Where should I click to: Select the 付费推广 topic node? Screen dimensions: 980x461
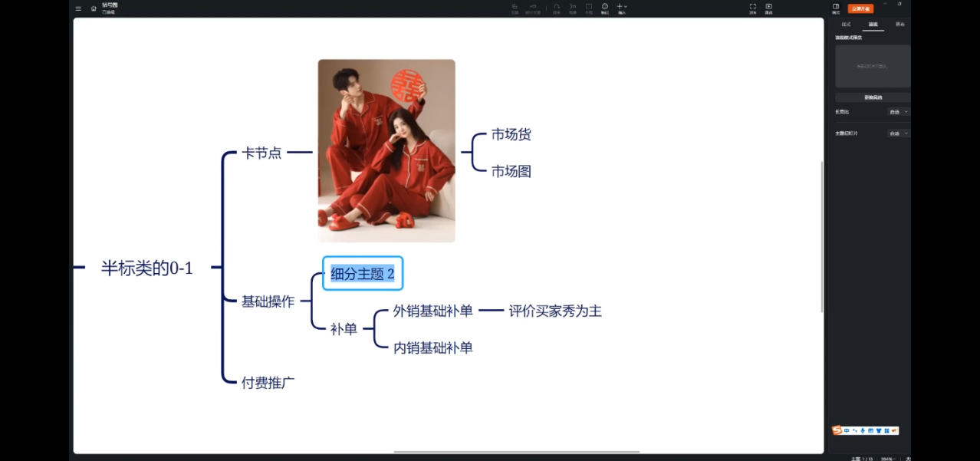(x=268, y=383)
